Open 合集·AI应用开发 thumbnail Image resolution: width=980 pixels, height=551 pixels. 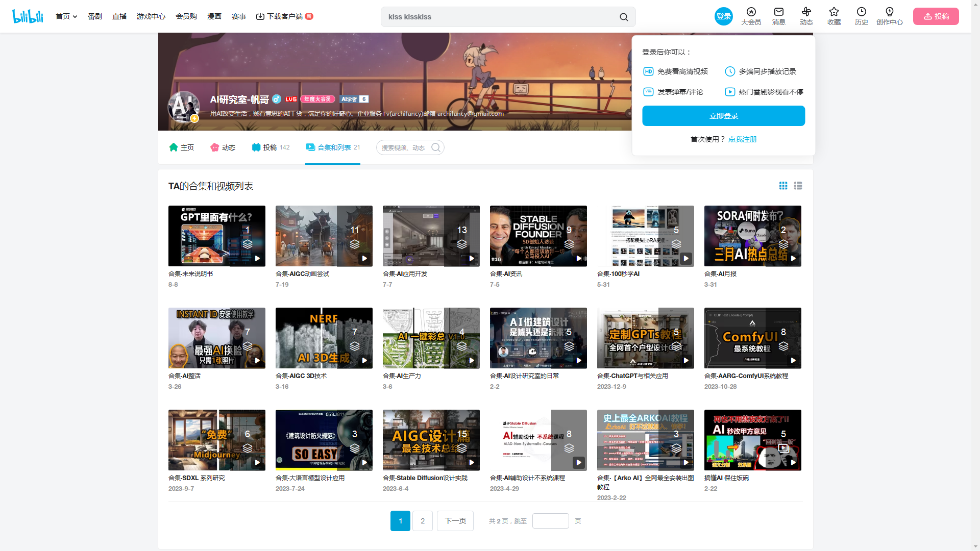point(431,236)
